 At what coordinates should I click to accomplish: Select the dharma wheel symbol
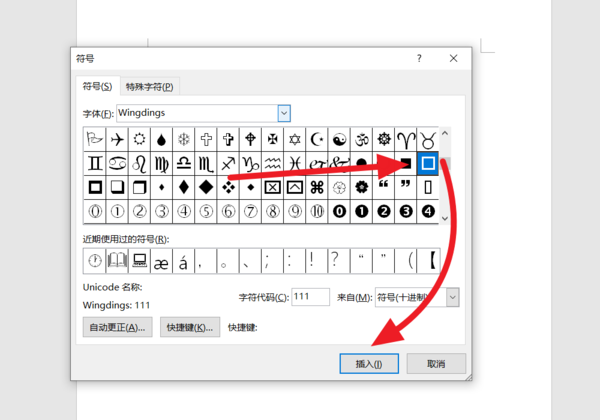pyautogui.click(x=383, y=140)
